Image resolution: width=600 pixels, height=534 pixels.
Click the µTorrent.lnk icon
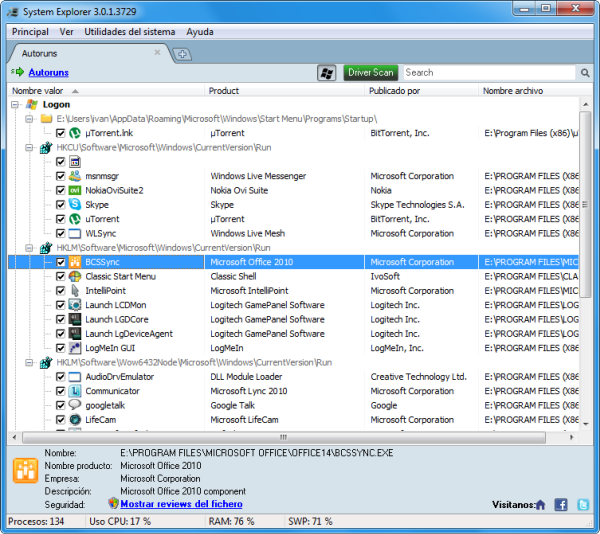[75, 133]
